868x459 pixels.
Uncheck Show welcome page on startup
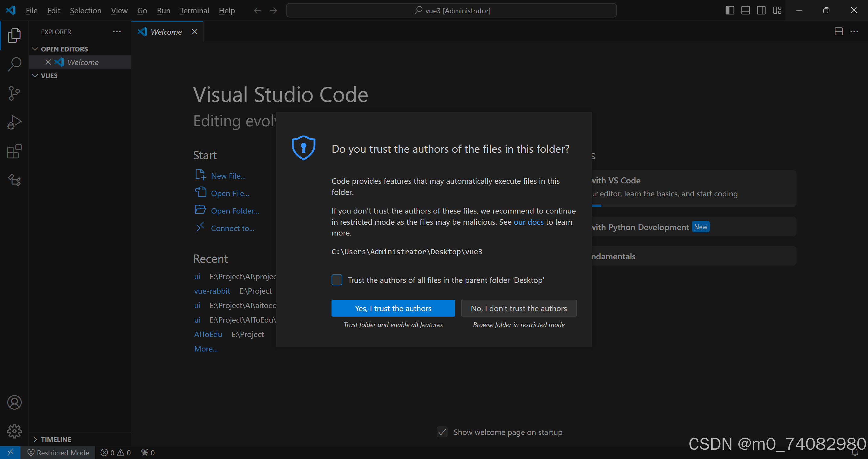[442, 432]
